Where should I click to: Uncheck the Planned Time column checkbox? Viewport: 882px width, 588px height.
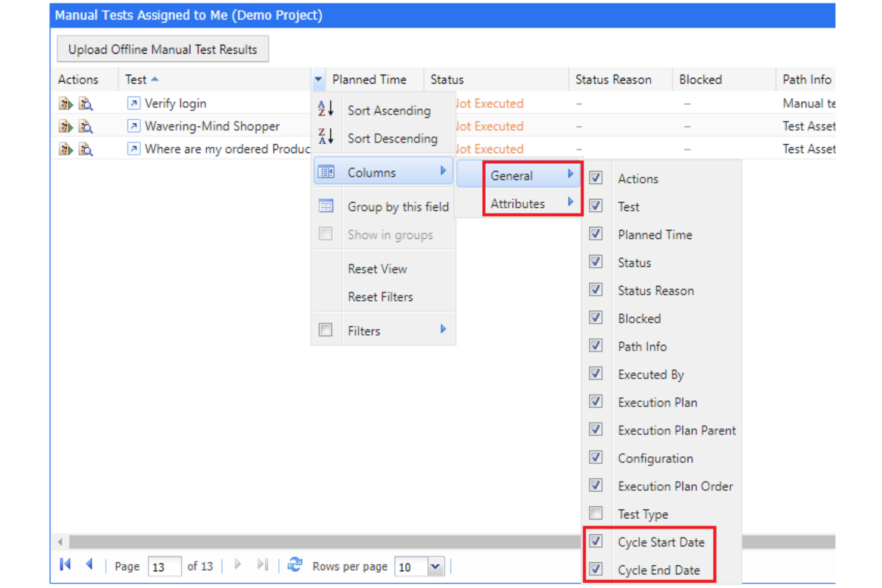(595, 234)
